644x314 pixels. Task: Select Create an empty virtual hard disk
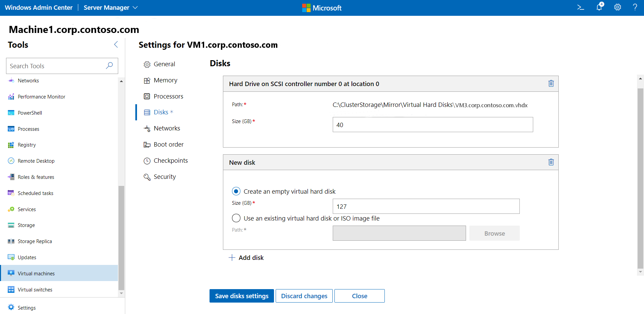[x=236, y=191]
